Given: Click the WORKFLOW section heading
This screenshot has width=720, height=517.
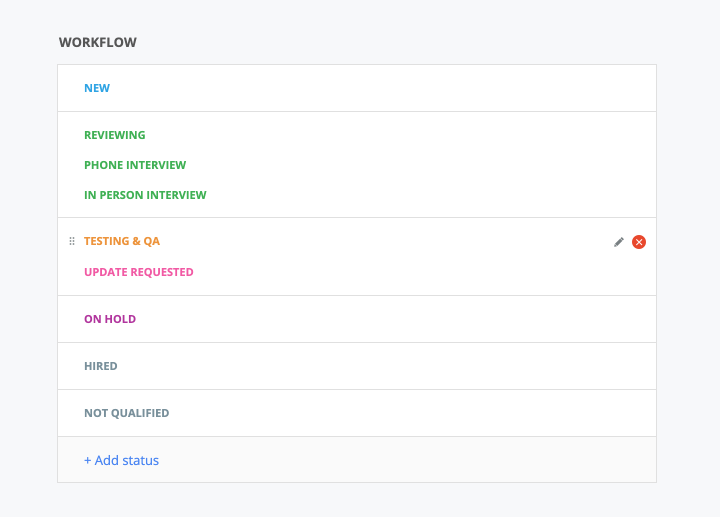Looking at the screenshot, I should point(98,42).
